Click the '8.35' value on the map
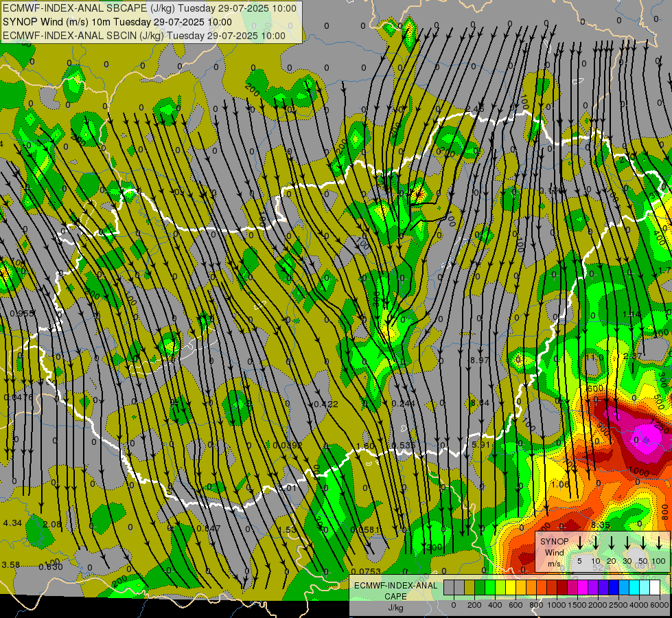This screenshot has width=672, height=618. [x=601, y=525]
